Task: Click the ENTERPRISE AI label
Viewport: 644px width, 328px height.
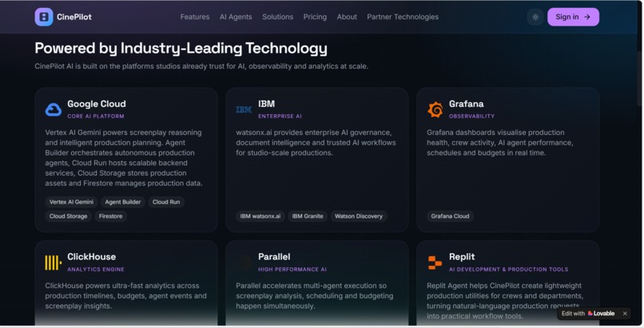Action: 280,116
